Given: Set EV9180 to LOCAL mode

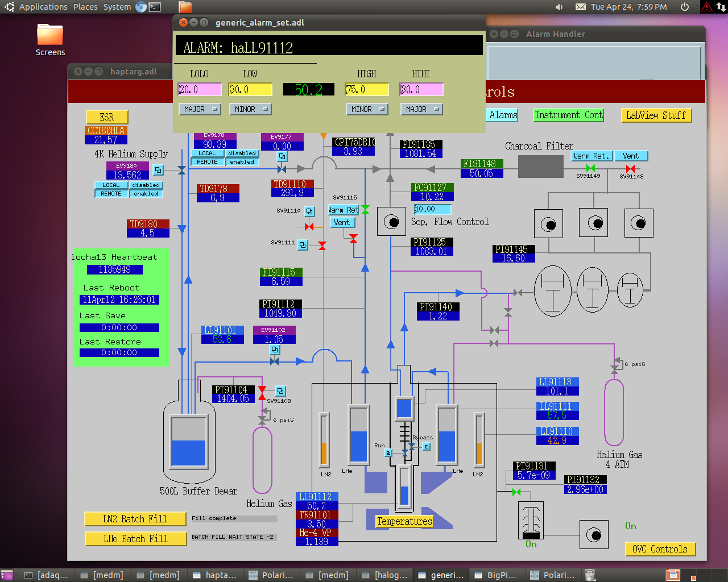Looking at the screenshot, I should click(111, 185).
